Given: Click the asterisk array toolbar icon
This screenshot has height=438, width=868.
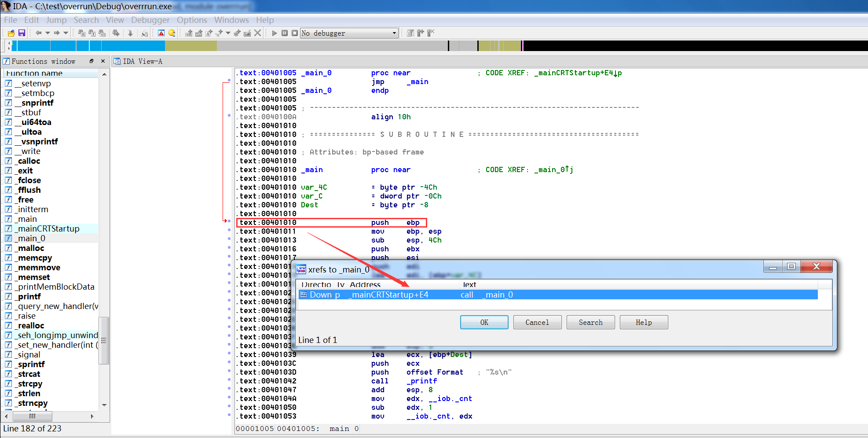Looking at the screenshot, I should [x=237, y=33].
